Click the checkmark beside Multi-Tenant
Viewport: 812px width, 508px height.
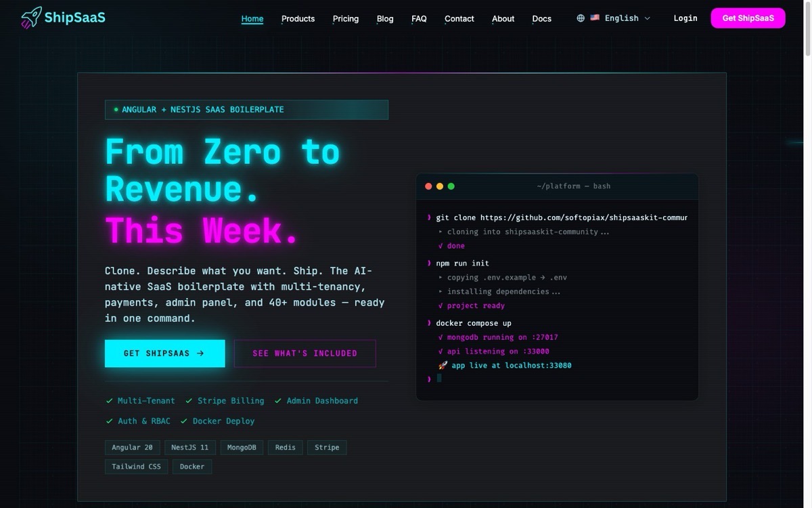click(x=110, y=401)
